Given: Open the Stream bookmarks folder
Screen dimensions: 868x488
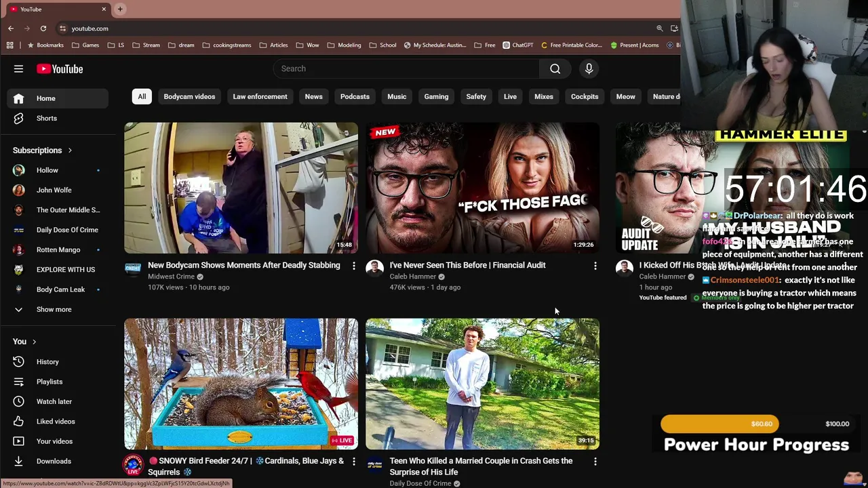Looking at the screenshot, I should coord(146,45).
